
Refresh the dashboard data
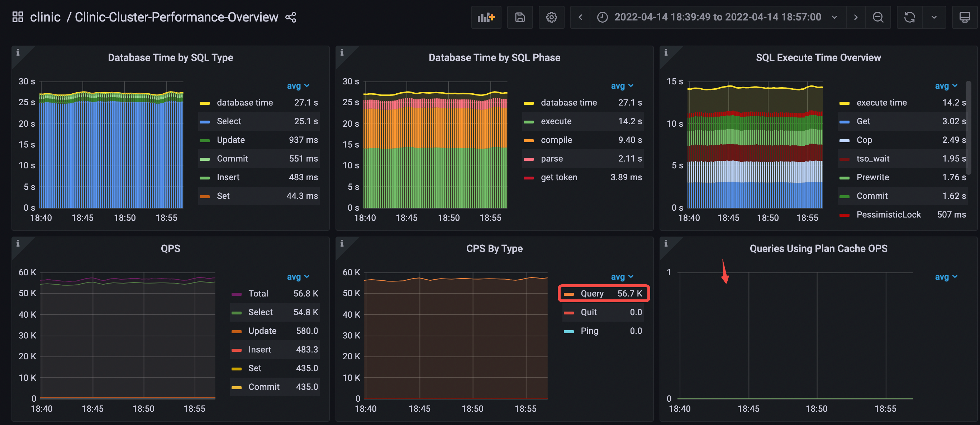click(910, 17)
